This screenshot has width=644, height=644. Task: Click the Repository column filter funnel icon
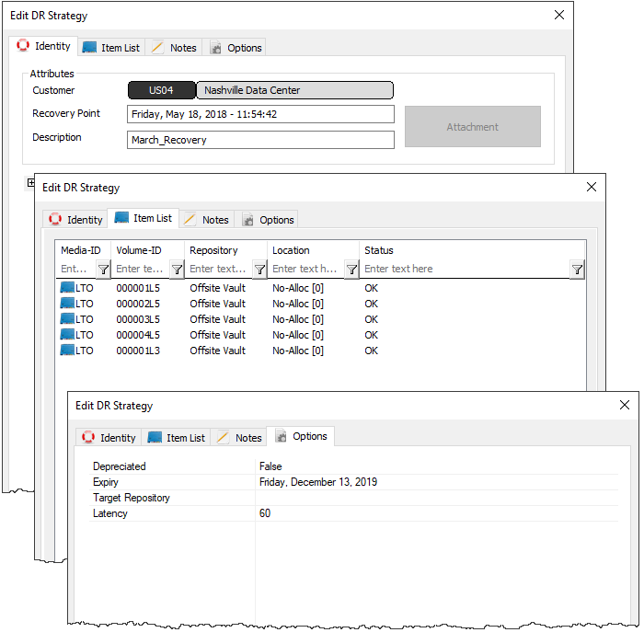coord(259,270)
